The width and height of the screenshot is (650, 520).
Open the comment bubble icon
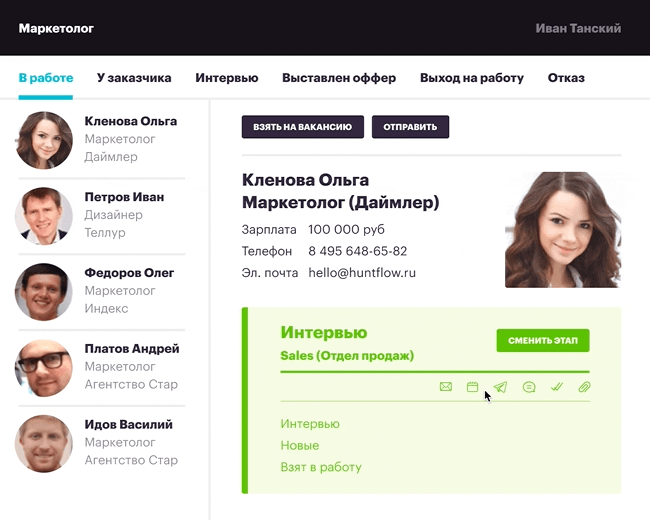pyautogui.click(x=529, y=387)
